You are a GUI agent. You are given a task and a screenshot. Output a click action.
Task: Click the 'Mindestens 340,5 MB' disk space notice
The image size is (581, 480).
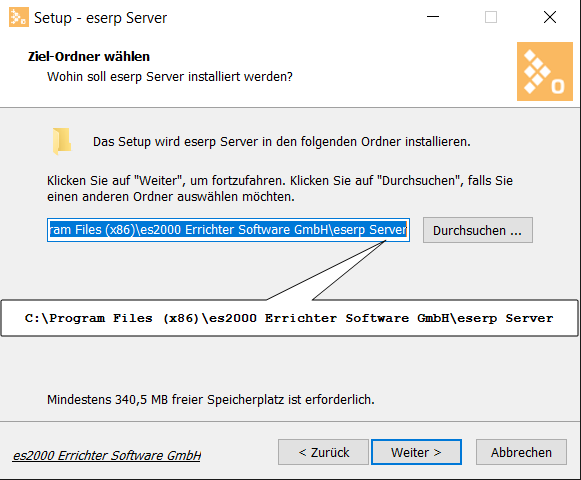point(211,400)
